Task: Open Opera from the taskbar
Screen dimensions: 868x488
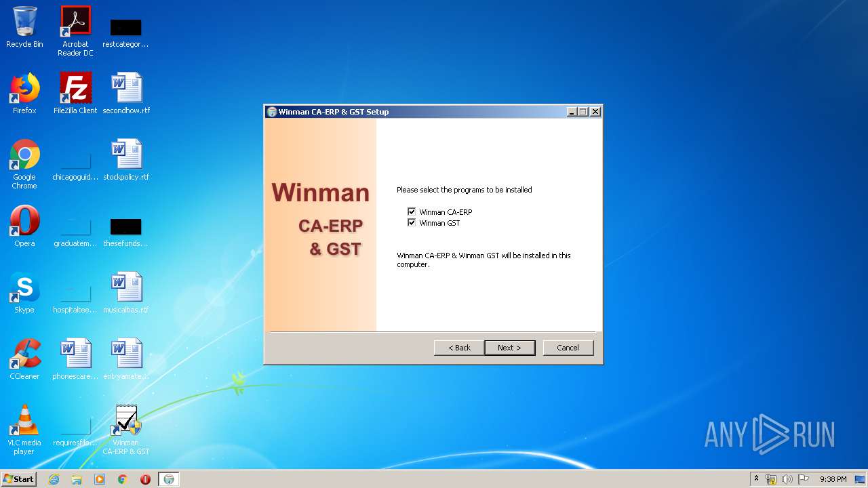Action: [145, 479]
